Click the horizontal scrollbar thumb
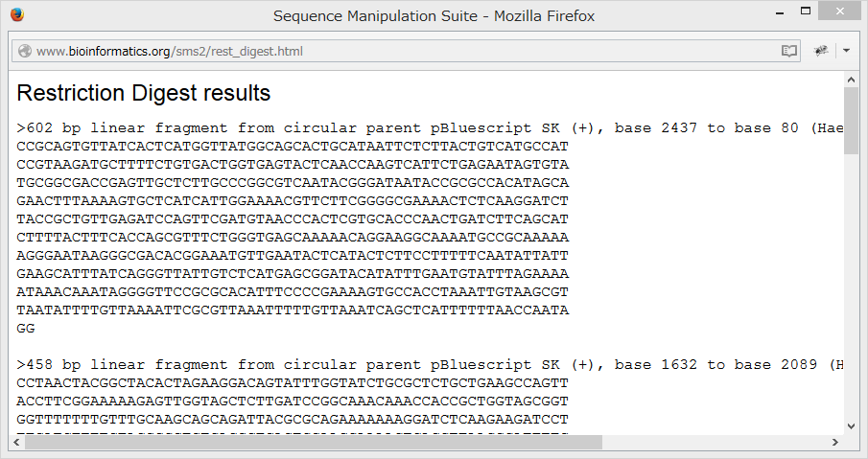This screenshot has height=459, width=868. coord(307,442)
